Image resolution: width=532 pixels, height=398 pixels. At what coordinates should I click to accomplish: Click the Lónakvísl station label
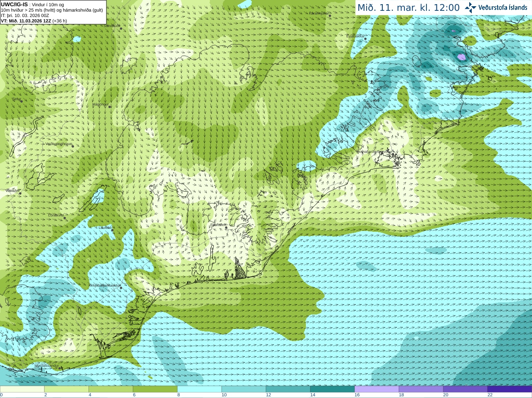click(x=56, y=215)
